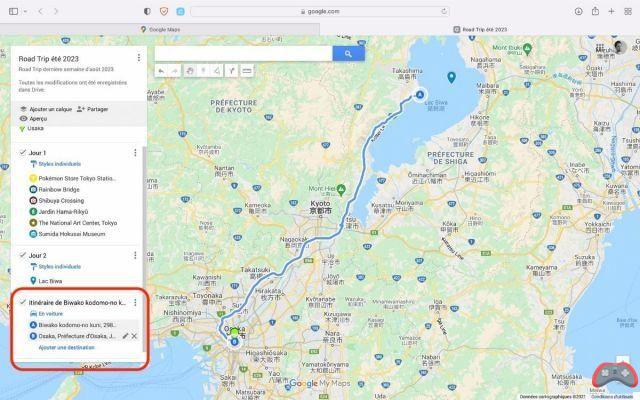
Task: Show the tab overview grid icon
Action: pyautogui.click(x=628, y=11)
